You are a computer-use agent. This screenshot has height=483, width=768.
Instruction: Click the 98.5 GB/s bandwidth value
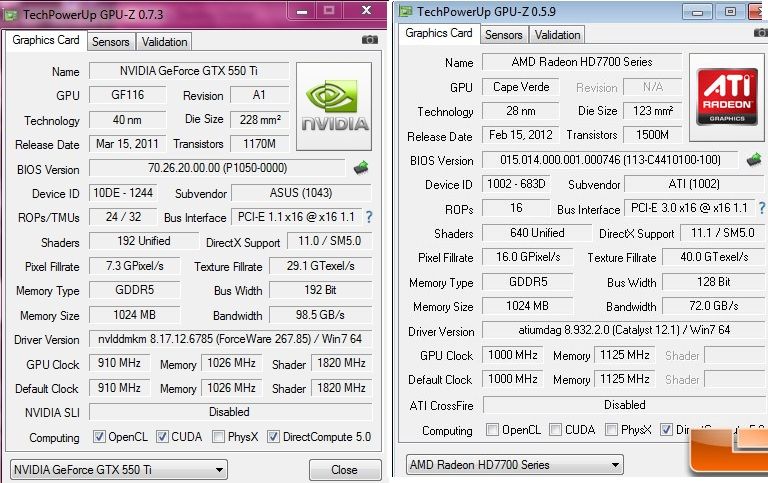pos(320,315)
